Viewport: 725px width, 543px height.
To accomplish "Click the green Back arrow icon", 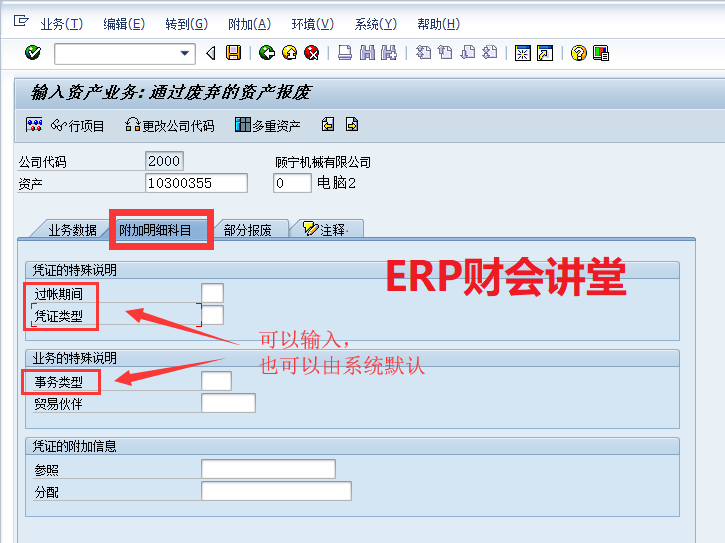I will 266,53.
